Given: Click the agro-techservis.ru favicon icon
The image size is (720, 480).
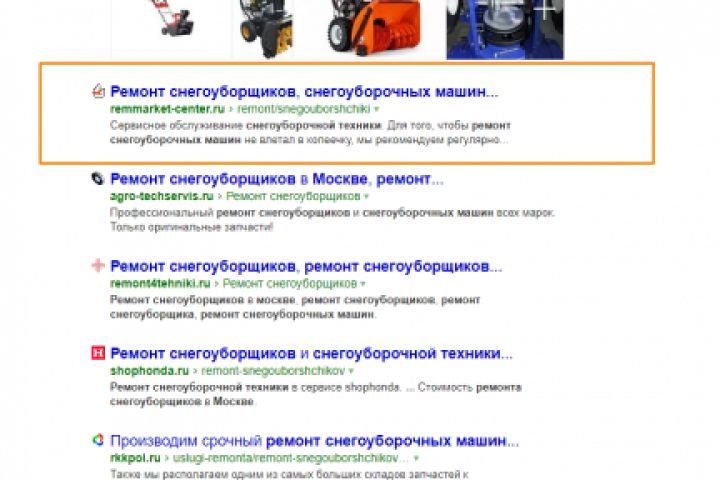Looking at the screenshot, I should tap(98, 178).
